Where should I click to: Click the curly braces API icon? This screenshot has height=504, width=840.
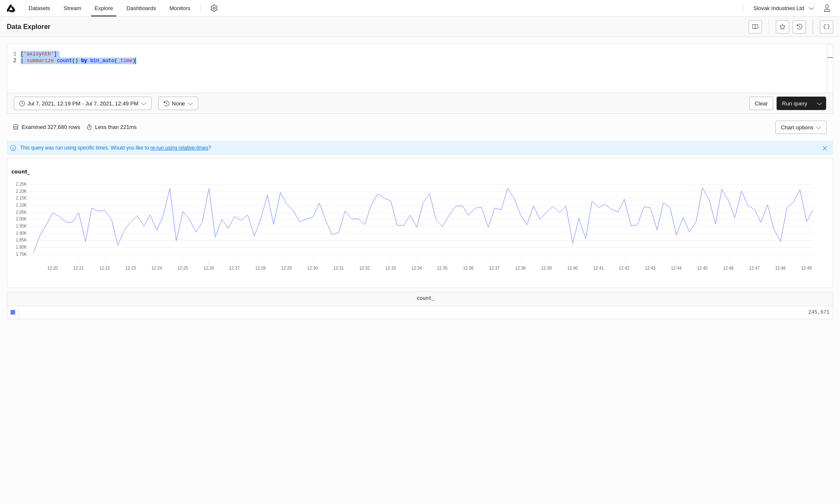(826, 27)
